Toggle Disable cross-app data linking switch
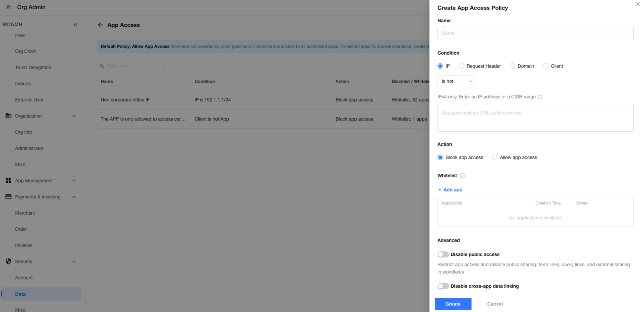Image resolution: width=644 pixels, height=312 pixels. (x=443, y=286)
